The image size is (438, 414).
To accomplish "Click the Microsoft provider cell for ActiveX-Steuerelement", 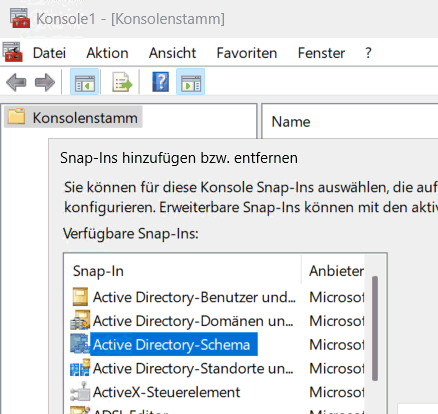I will pos(337,392).
